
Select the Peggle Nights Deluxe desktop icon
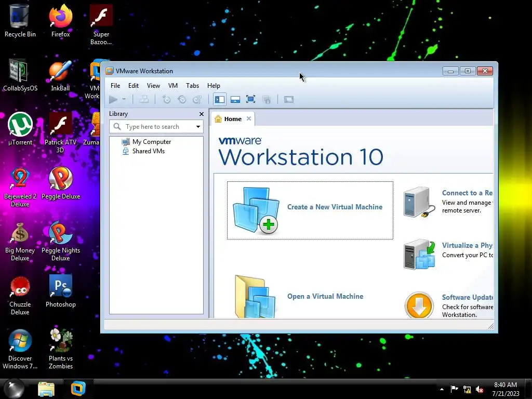coord(60,241)
